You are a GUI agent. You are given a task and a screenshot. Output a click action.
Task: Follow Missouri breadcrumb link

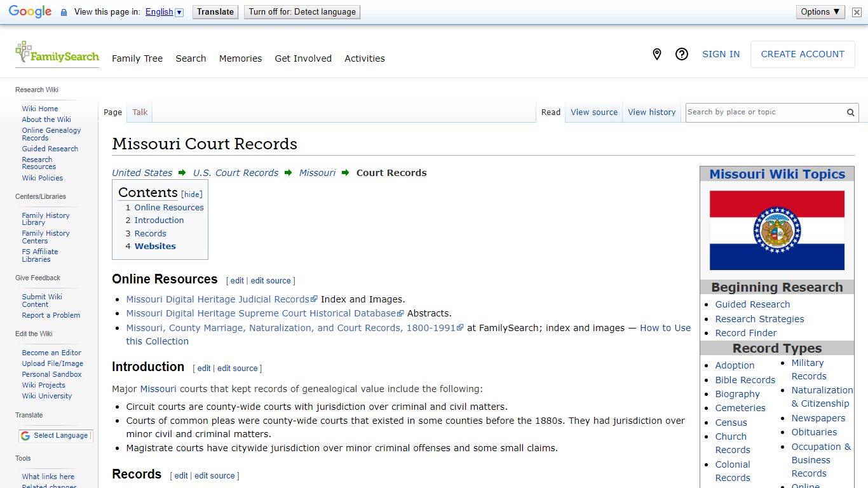[317, 173]
